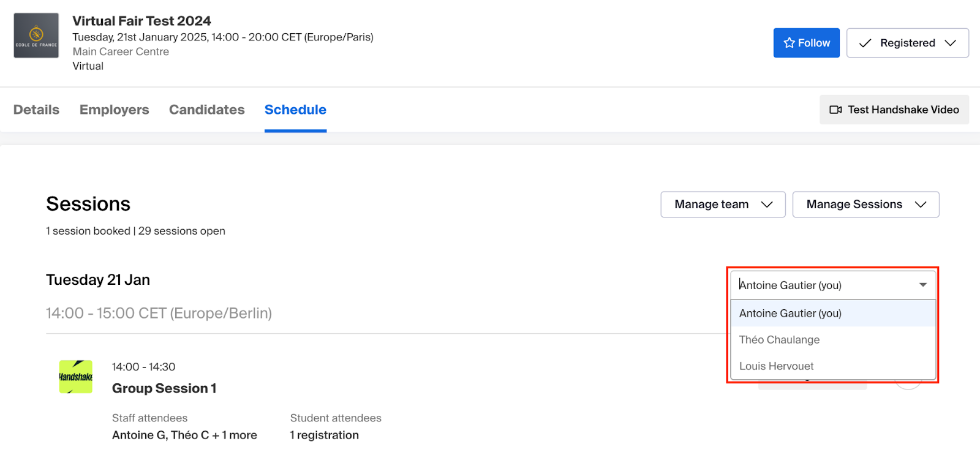Switch to the Employers tab
This screenshot has height=471, width=980.
115,110
